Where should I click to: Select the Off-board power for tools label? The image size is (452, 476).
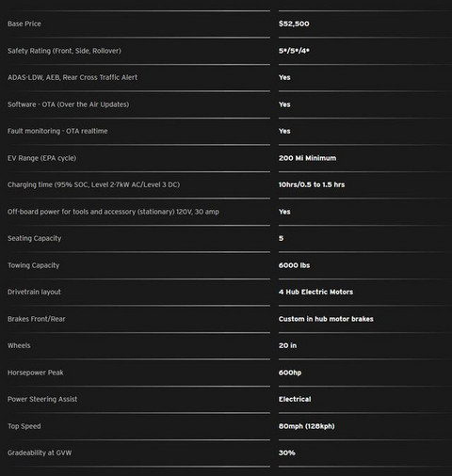point(113,212)
